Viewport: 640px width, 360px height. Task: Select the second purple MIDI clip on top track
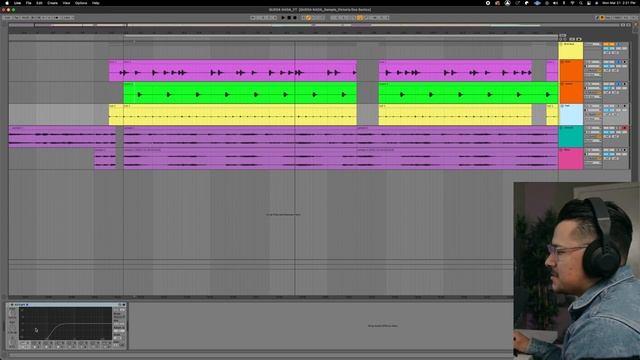[455, 71]
